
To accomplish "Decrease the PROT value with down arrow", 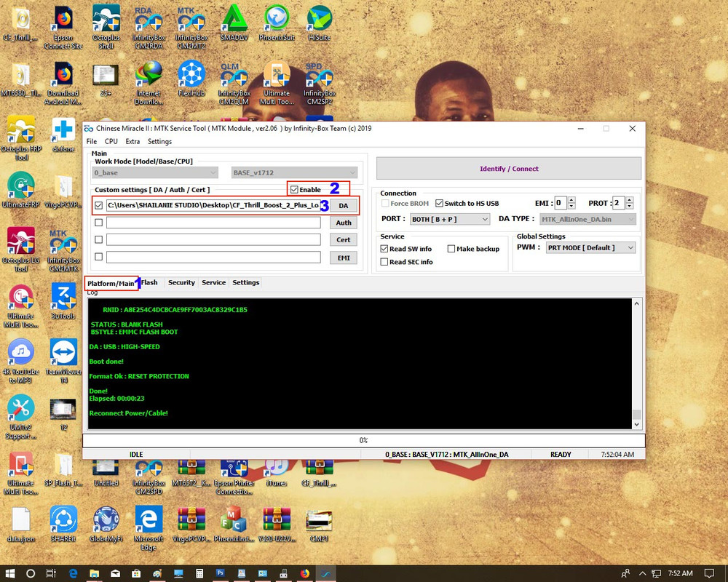I will [629, 206].
